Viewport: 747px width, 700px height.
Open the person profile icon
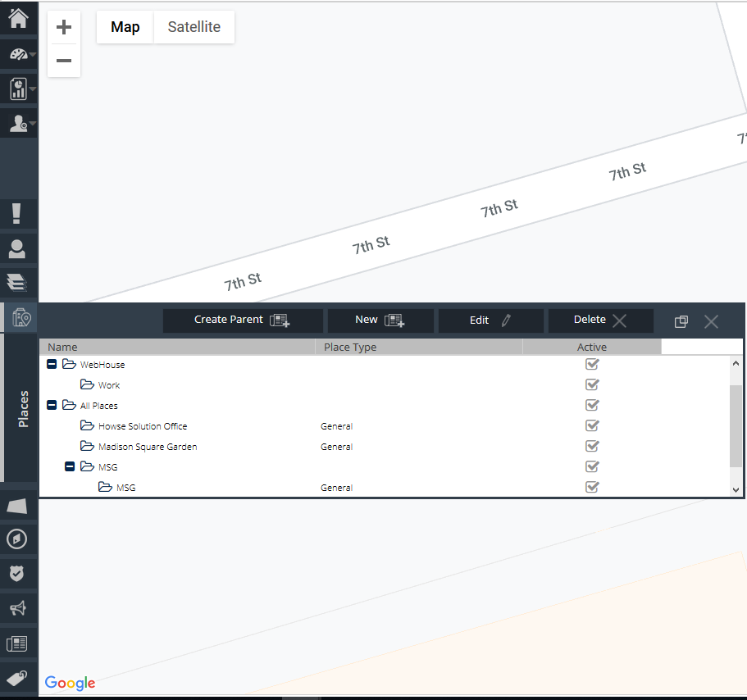(x=16, y=249)
